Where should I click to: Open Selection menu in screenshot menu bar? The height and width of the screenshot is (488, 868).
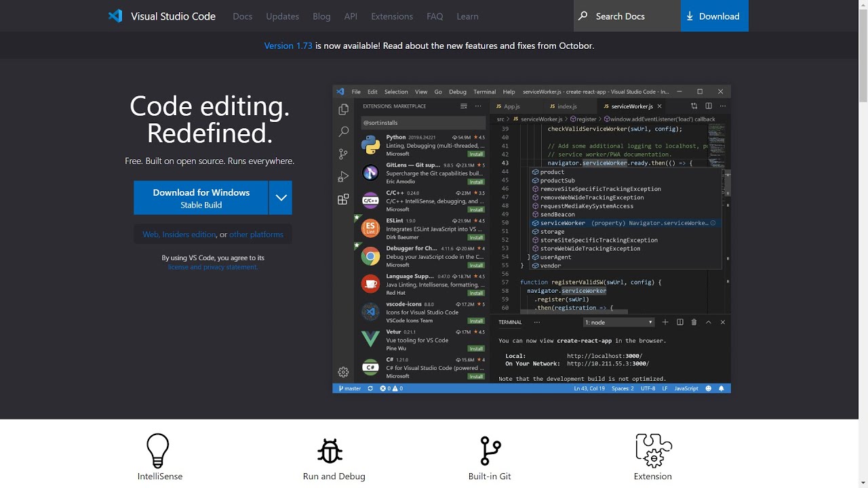tap(396, 91)
